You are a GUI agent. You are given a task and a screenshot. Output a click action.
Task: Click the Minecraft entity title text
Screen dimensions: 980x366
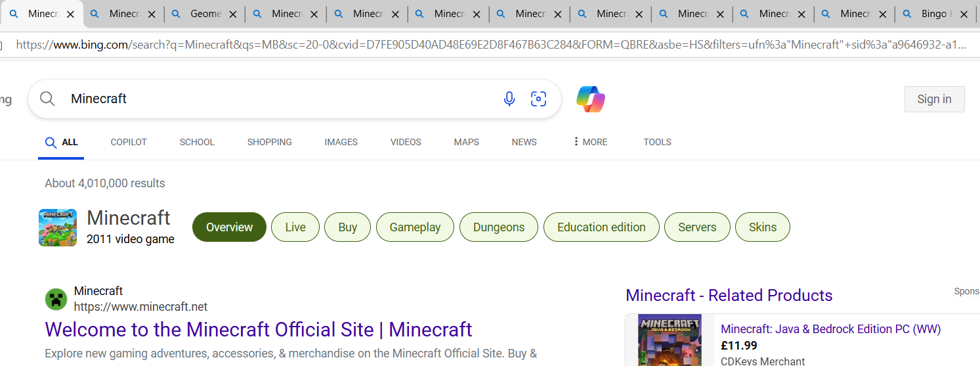click(x=129, y=217)
